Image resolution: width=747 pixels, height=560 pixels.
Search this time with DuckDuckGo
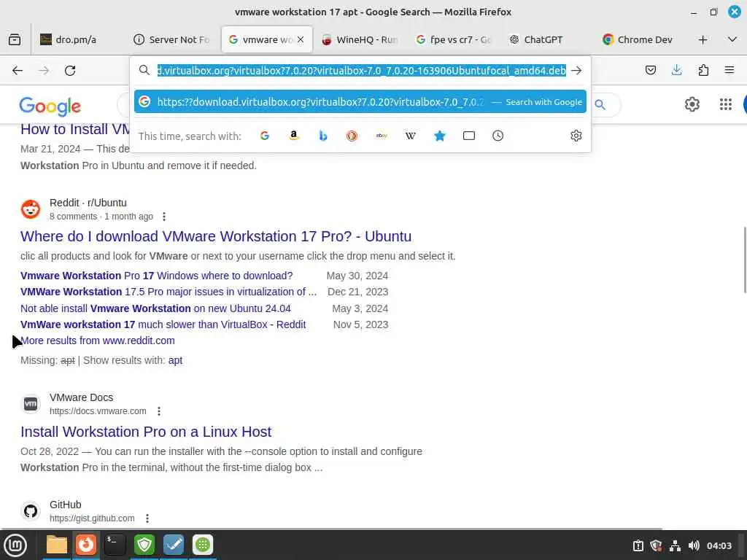coord(352,136)
